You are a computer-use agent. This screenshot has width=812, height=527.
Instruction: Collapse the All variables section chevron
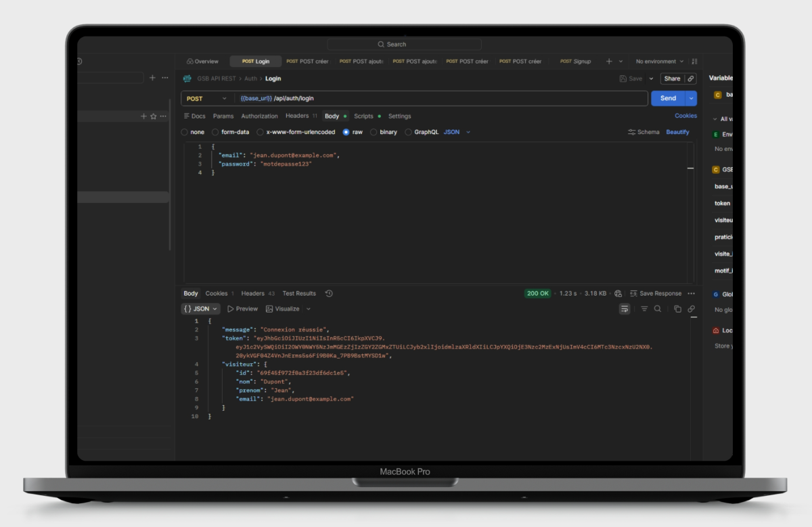tap(714, 119)
